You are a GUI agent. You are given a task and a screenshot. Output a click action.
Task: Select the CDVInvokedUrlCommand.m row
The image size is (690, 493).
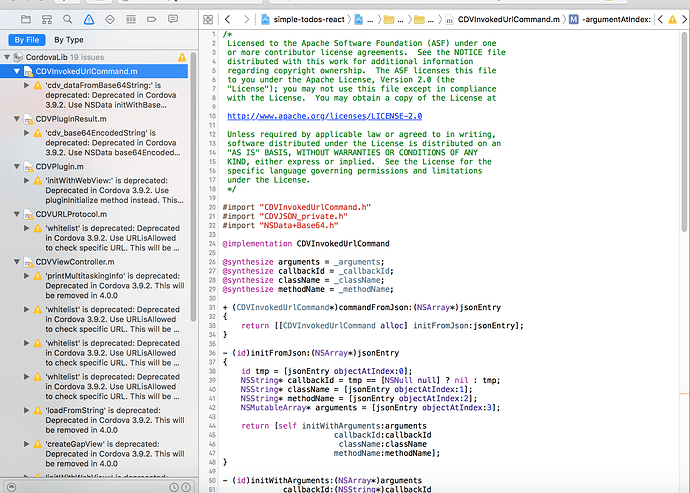(x=94, y=71)
